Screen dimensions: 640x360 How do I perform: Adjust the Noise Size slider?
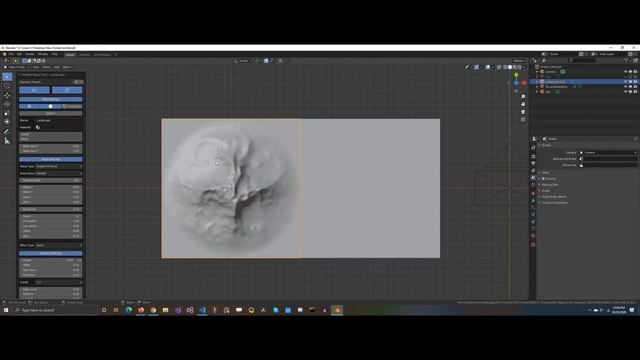click(x=51, y=209)
